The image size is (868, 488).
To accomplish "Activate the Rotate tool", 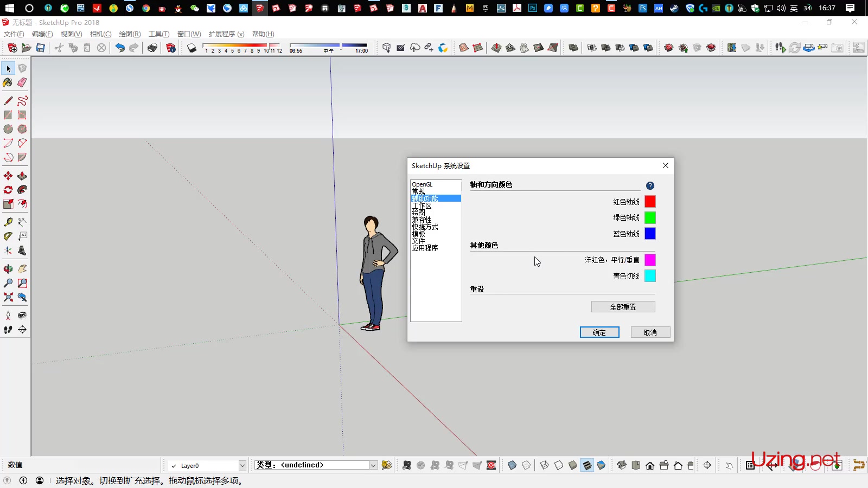I will tap(8, 190).
